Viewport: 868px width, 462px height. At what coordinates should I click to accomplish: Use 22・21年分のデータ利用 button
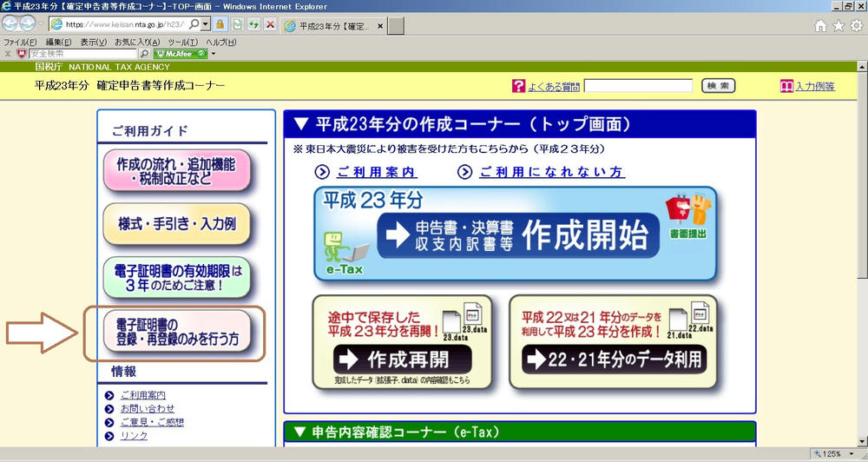click(x=614, y=360)
